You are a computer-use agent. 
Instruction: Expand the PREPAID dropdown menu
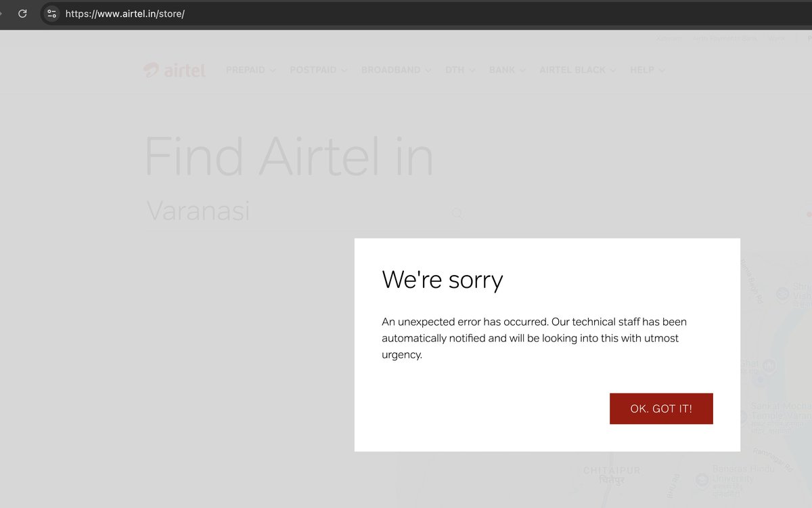[251, 70]
